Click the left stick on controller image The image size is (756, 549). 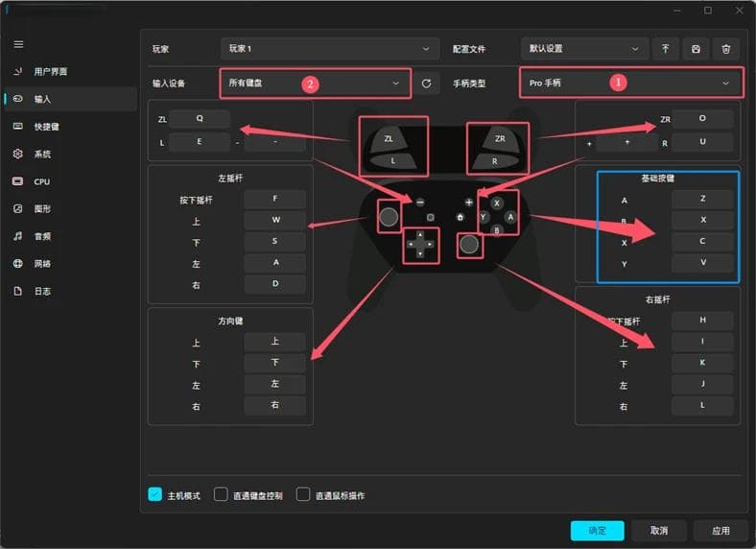pos(389,217)
